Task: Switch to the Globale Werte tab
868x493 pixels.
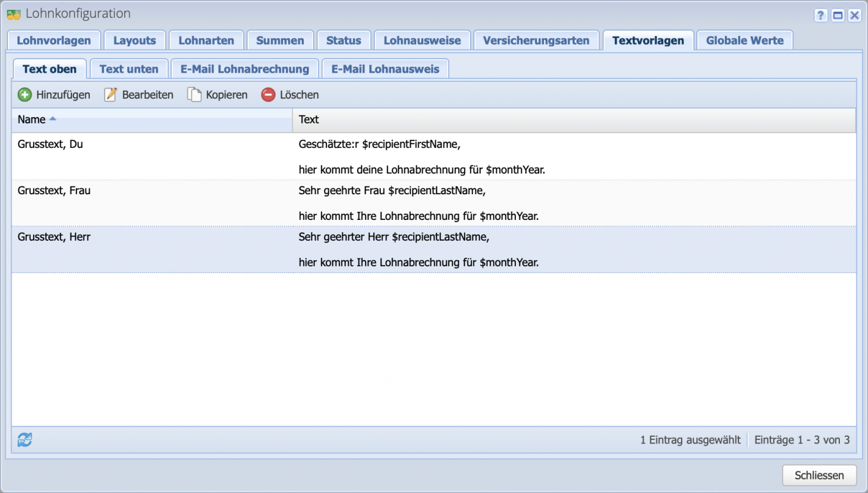Action: pyautogui.click(x=745, y=40)
